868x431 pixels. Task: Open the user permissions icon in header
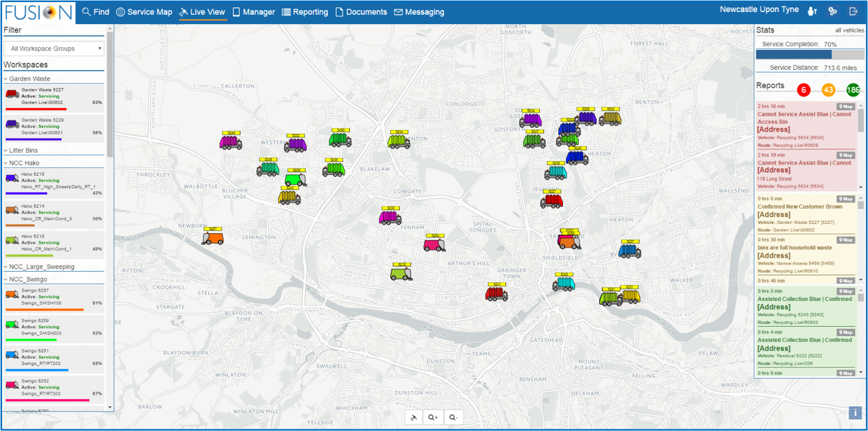tap(812, 11)
